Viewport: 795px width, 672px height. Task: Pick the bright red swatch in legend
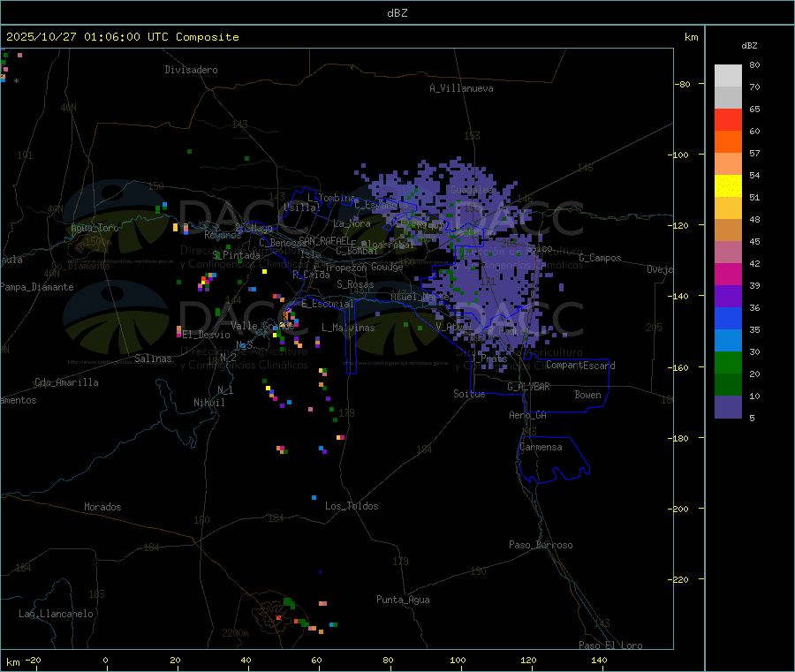click(728, 119)
